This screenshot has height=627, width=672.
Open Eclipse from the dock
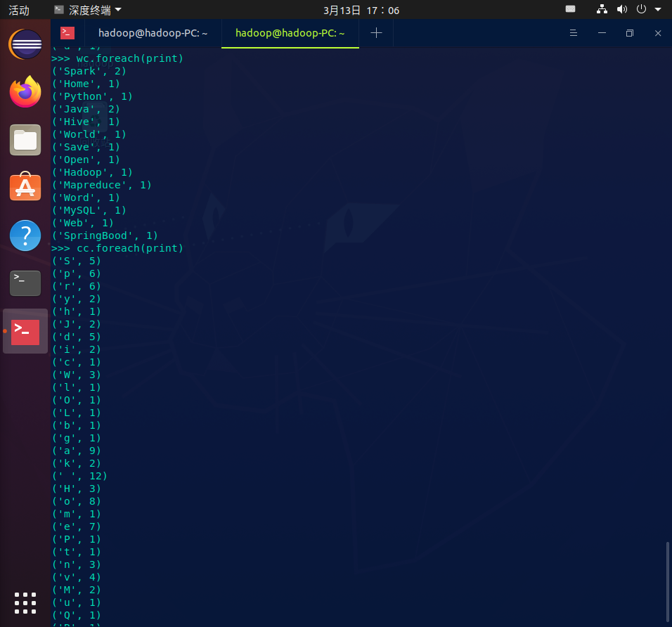click(25, 44)
